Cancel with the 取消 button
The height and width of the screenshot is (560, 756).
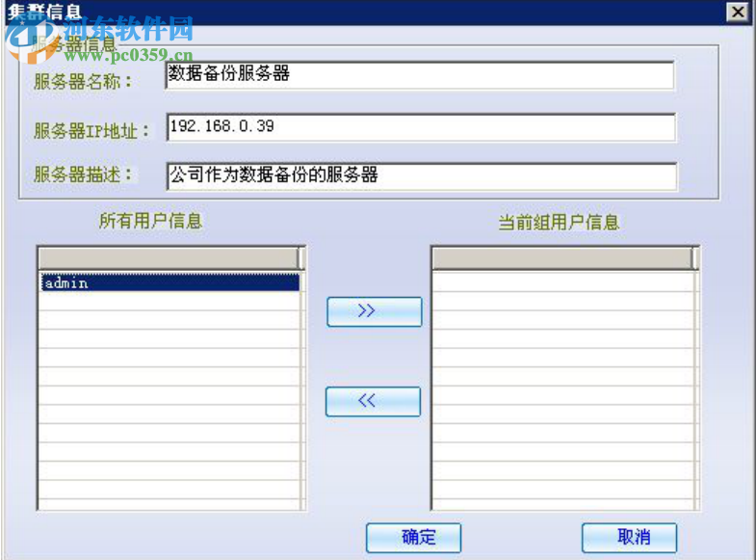click(x=629, y=537)
